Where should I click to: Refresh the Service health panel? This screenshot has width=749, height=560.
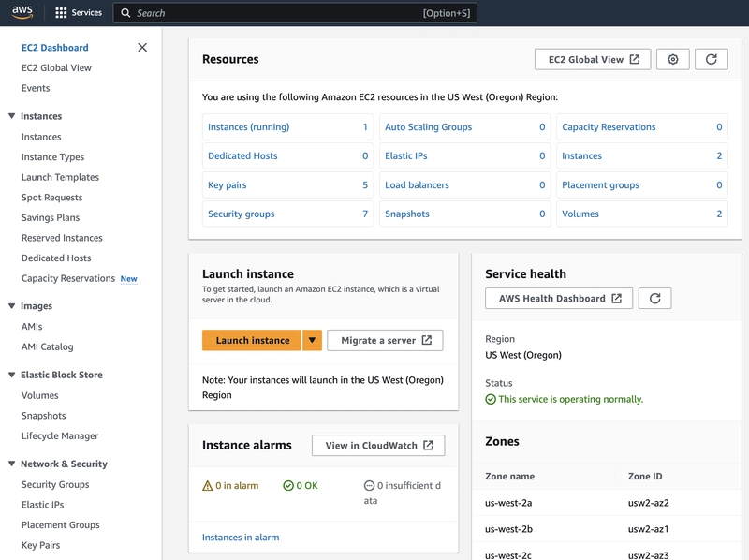[x=654, y=298]
